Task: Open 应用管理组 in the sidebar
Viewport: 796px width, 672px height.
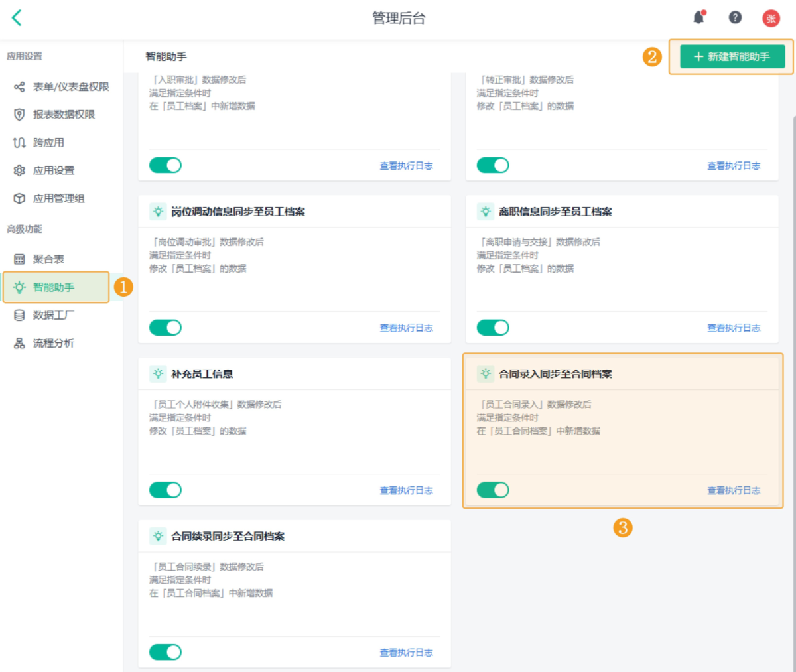Action: click(58, 198)
